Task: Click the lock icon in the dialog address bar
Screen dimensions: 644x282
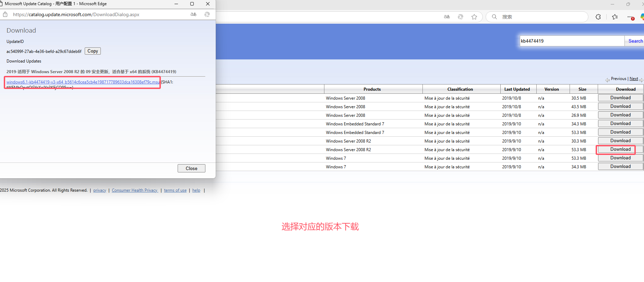Action: (x=5, y=14)
